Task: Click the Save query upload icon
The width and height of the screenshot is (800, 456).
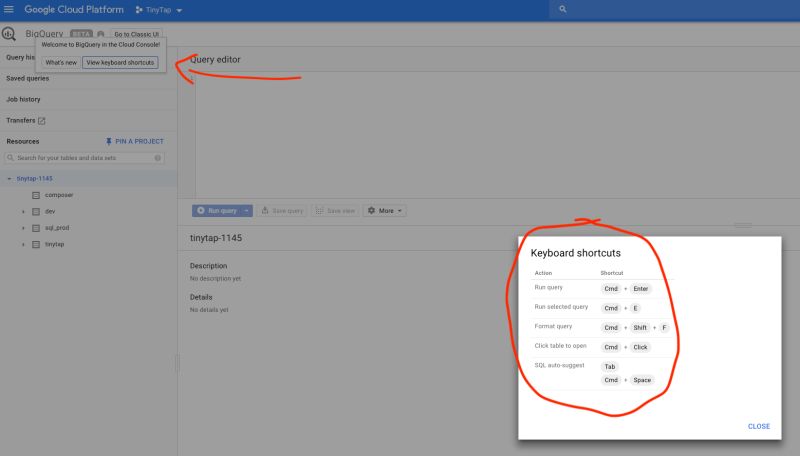Action: coord(265,210)
